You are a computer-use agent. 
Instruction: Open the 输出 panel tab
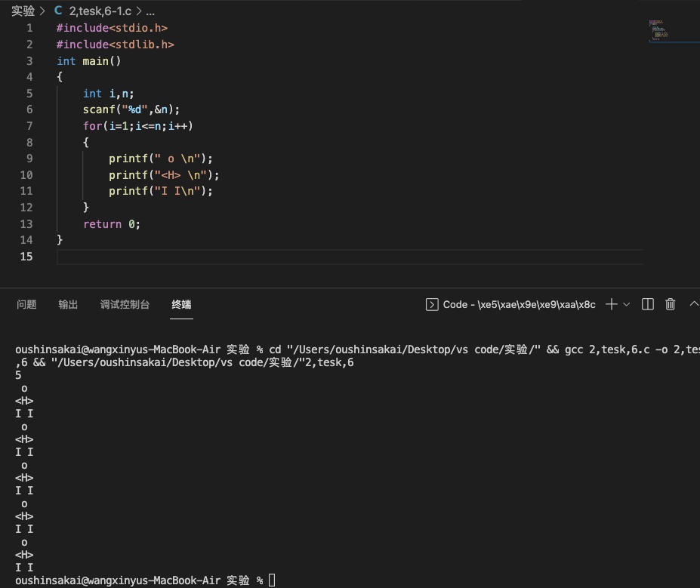click(x=68, y=304)
